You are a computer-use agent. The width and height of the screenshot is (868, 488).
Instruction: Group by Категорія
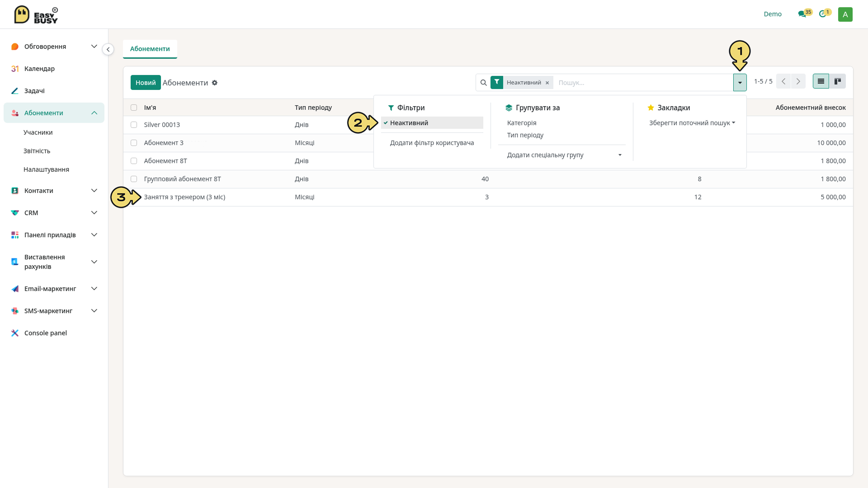click(522, 123)
